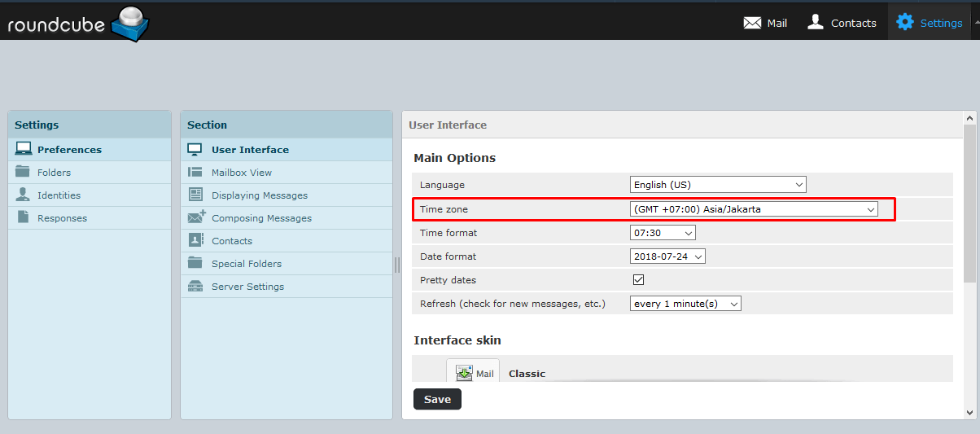980x434 pixels.
Task: Click the splitter handle between Section and preferences
Action: (397, 265)
